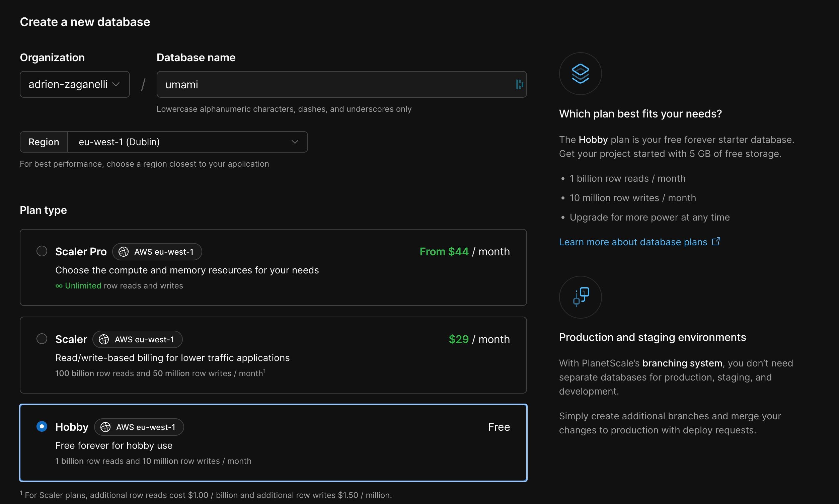Image resolution: width=839 pixels, height=504 pixels.
Task: Click the 'Create a new database' heading
Action: (x=85, y=22)
